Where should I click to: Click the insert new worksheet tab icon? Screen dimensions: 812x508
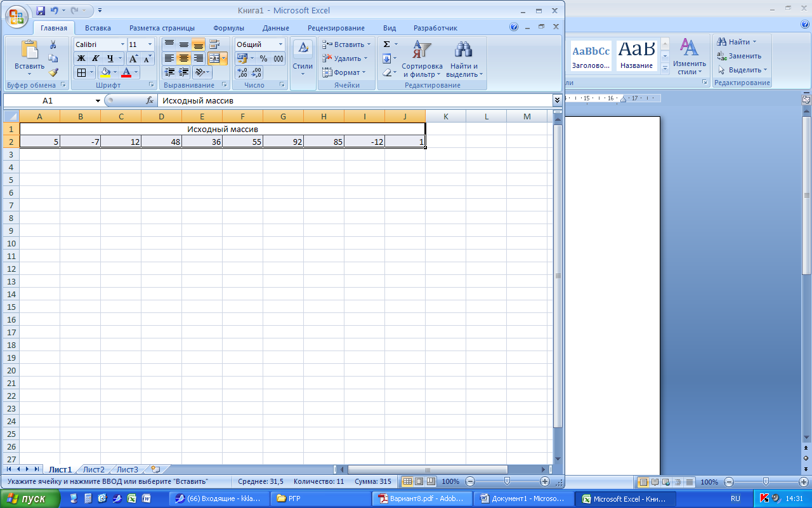(155, 469)
